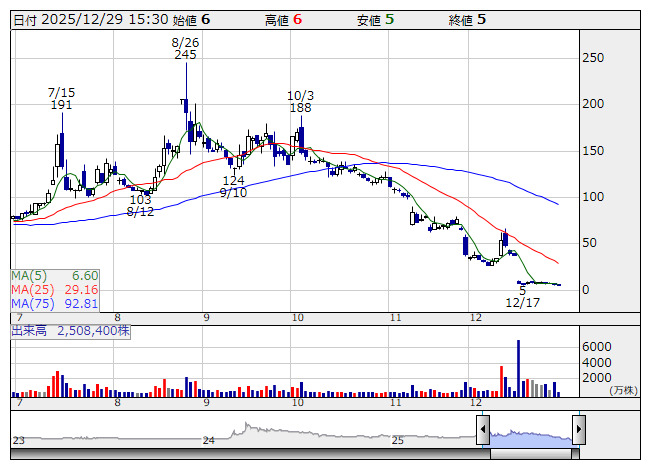Click the left range handle arrow

point(482,431)
